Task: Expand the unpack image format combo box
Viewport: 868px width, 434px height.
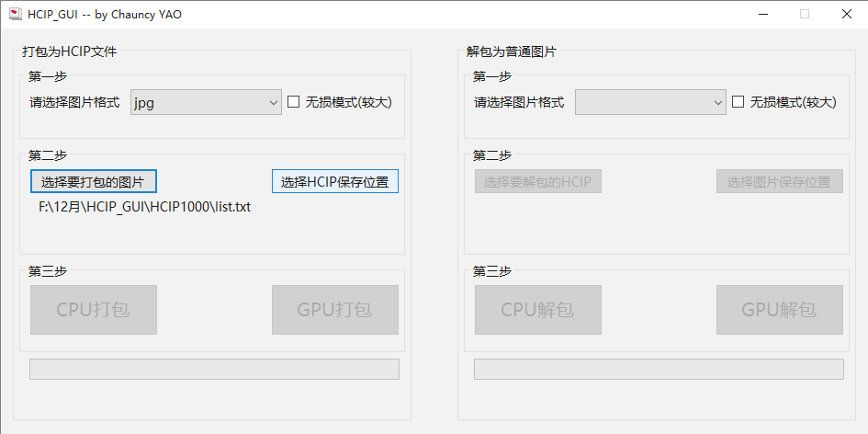Action: [650, 102]
